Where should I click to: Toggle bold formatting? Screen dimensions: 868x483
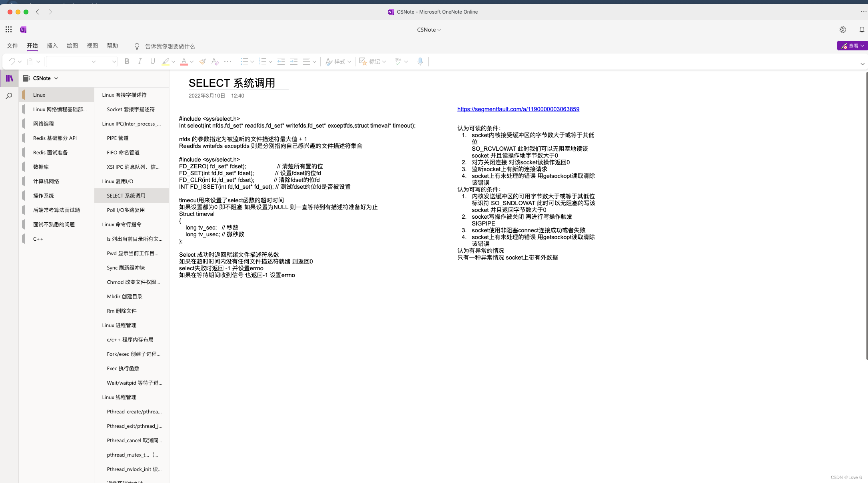127,61
